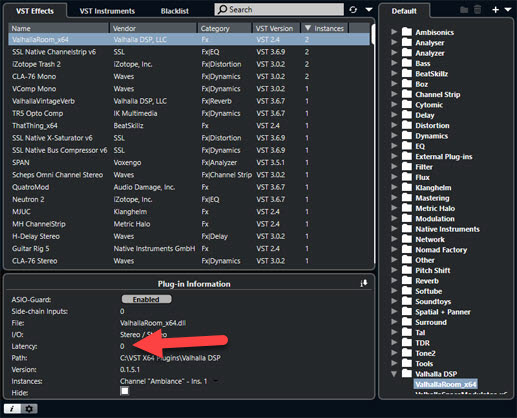Select the CLA-76 Mono row
This screenshot has height=418, width=517.
coord(189,76)
